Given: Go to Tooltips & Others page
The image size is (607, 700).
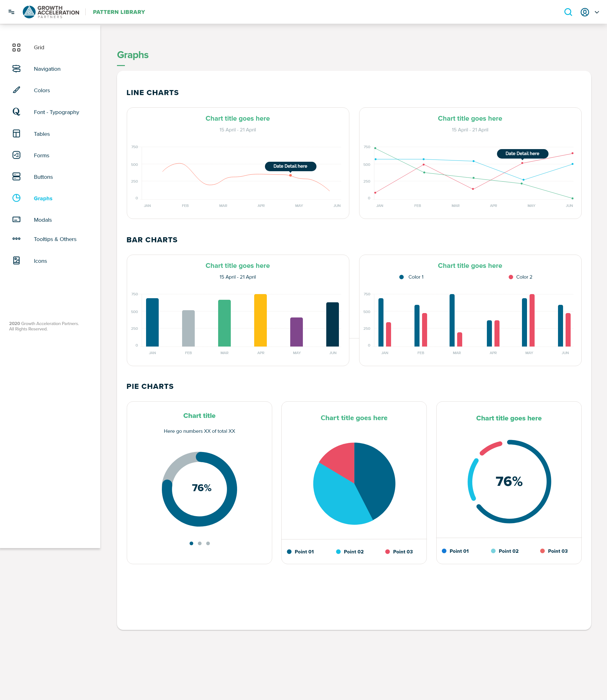Looking at the screenshot, I should click(x=55, y=239).
